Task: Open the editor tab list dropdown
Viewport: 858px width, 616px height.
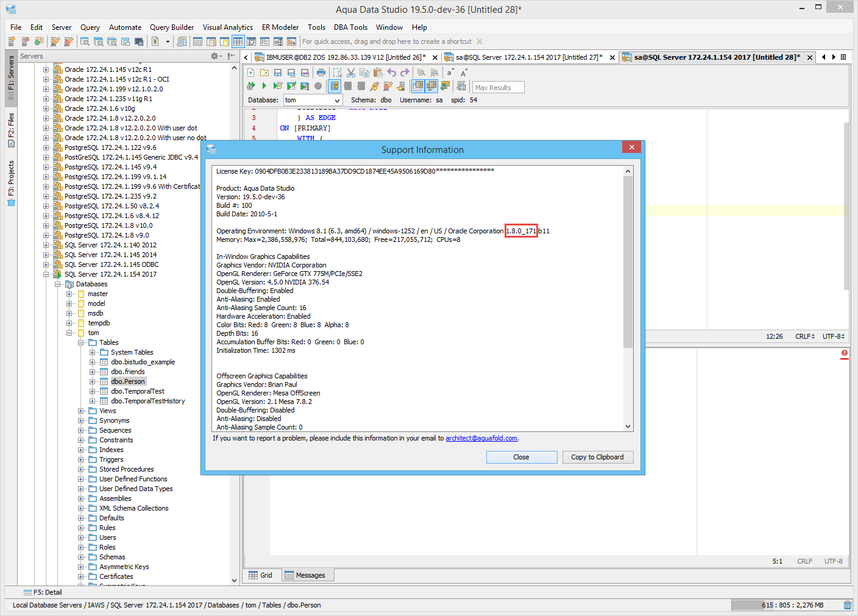Action: 843,57
